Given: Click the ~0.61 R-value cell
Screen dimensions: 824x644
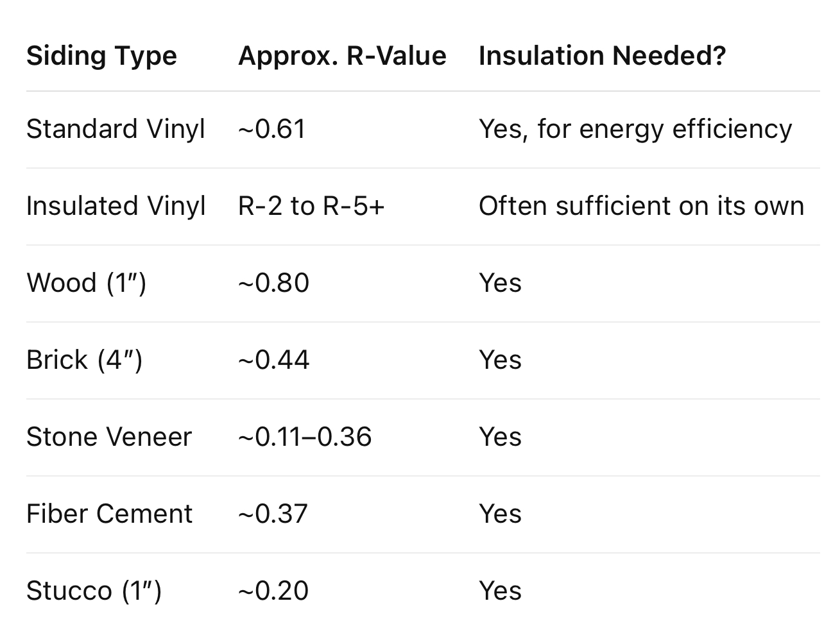Looking at the screenshot, I should pos(271,129).
